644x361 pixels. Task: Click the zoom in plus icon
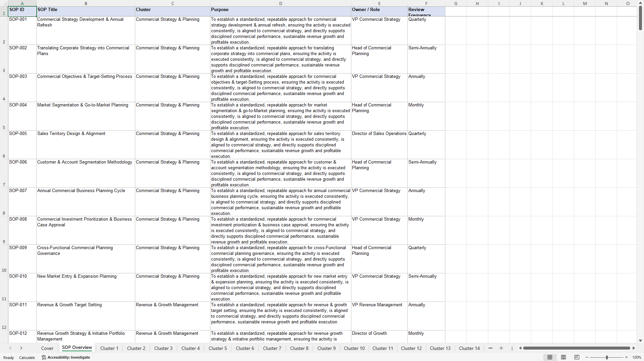pos(626,357)
